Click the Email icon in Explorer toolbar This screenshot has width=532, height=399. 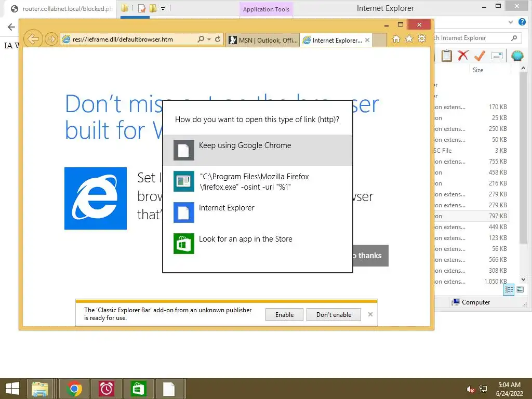click(x=496, y=55)
